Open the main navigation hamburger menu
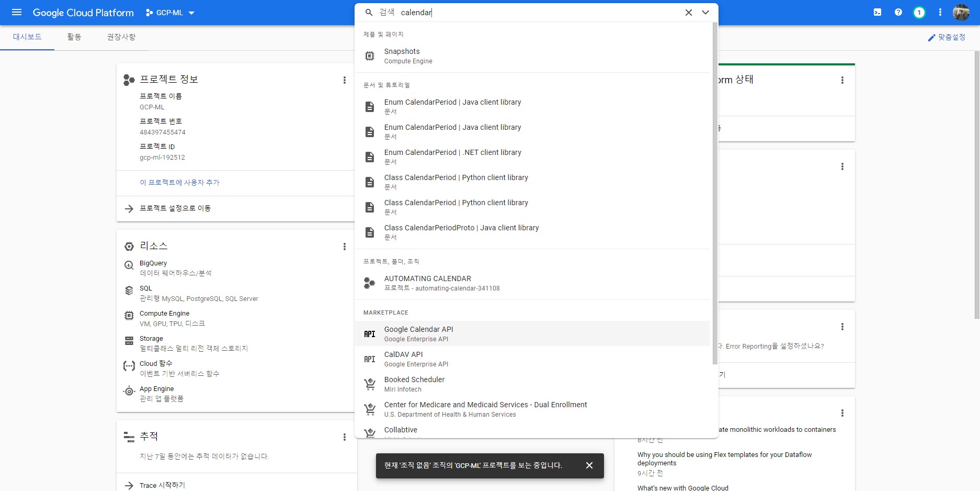This screenshot has height=491, width=980. pyautogui.click(x=17, y=13)
